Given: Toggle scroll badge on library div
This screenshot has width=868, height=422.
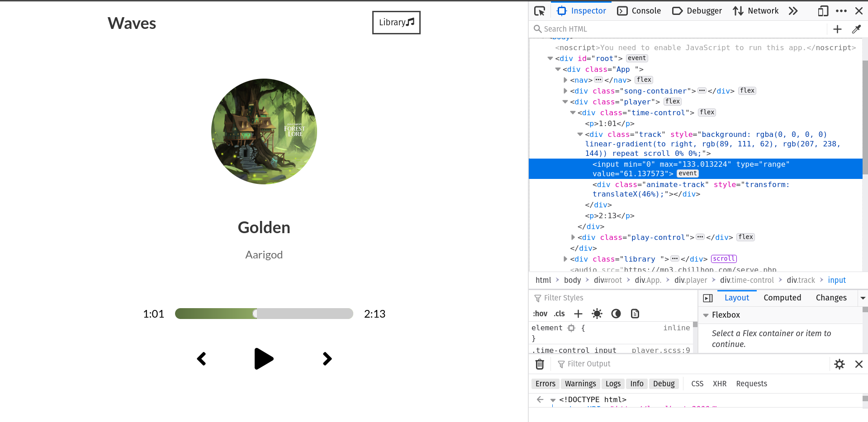Looking at the screenshot, I should point(724,259).
